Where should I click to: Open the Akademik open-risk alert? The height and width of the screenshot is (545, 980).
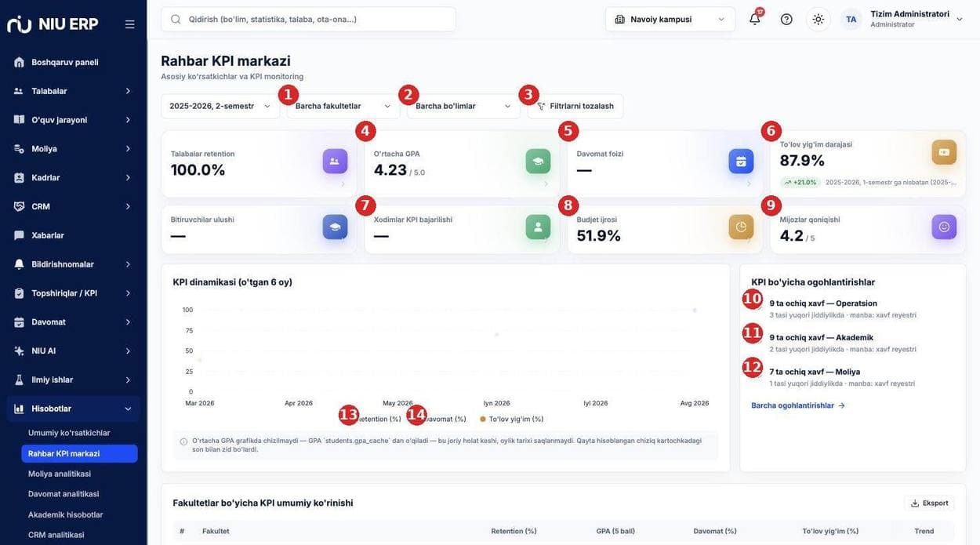pos(843,343)
